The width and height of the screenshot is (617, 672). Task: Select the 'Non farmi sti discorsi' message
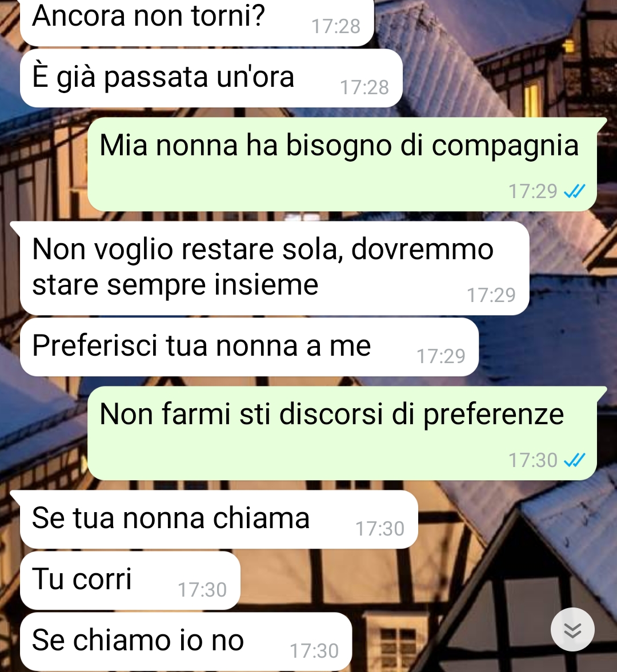click(x=342, y=433)
